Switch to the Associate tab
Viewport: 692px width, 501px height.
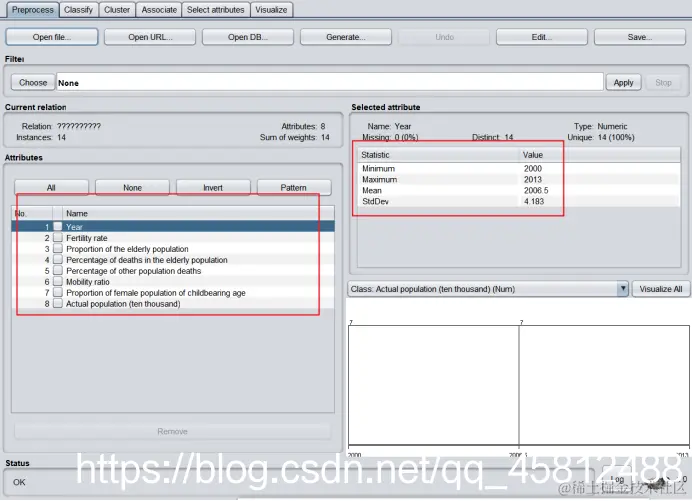pos(159,10)
